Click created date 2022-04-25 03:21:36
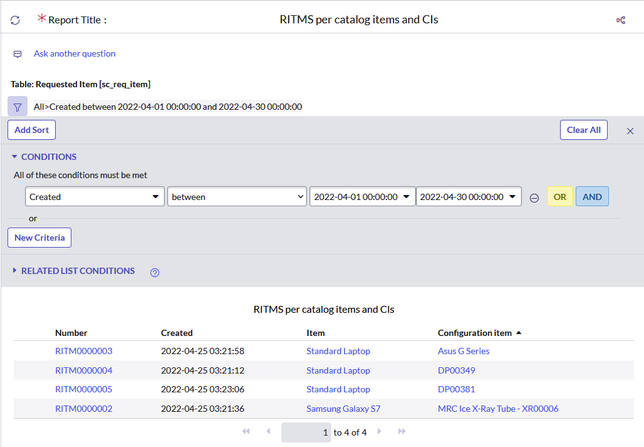 pos(202,409)
